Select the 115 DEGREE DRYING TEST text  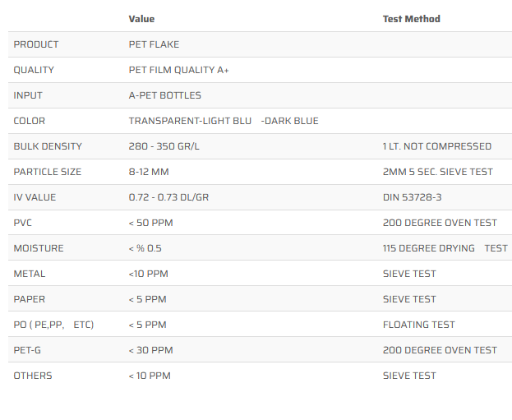pos(445,248)
